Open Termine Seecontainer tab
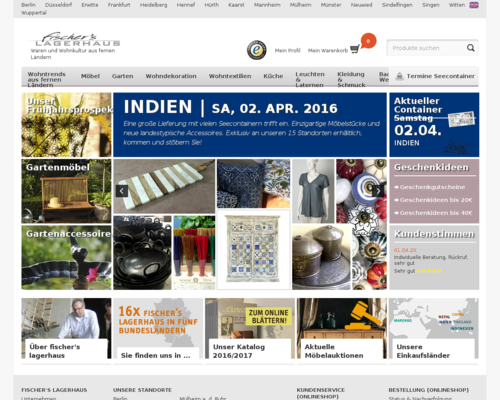The image size is (500, 400). coord(434,76)
